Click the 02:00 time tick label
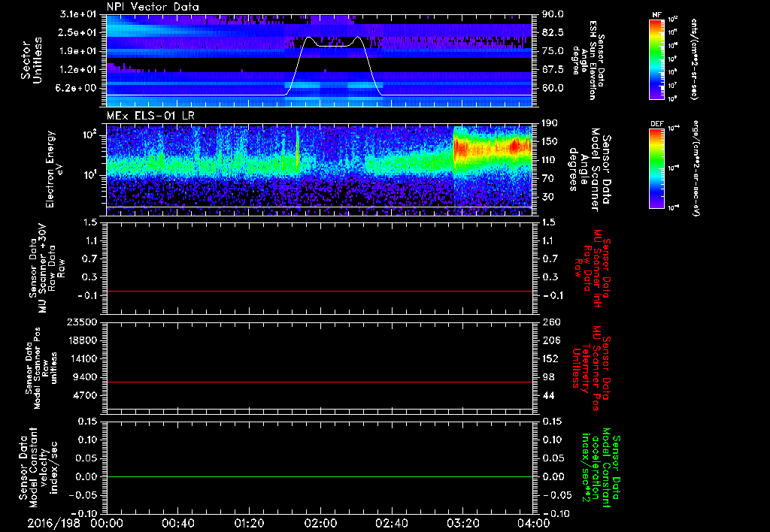This screenshot has width=770, height=532. (320, 523)
